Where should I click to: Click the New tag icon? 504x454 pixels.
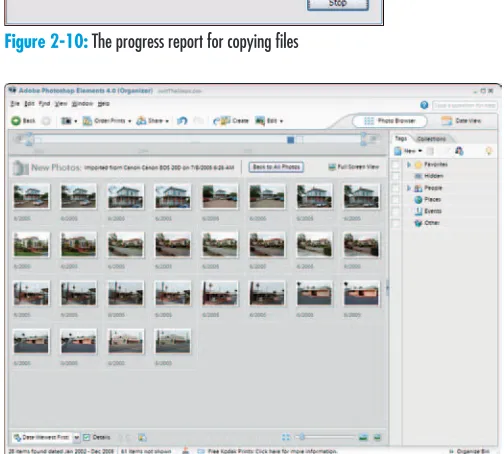click(398, 151)
